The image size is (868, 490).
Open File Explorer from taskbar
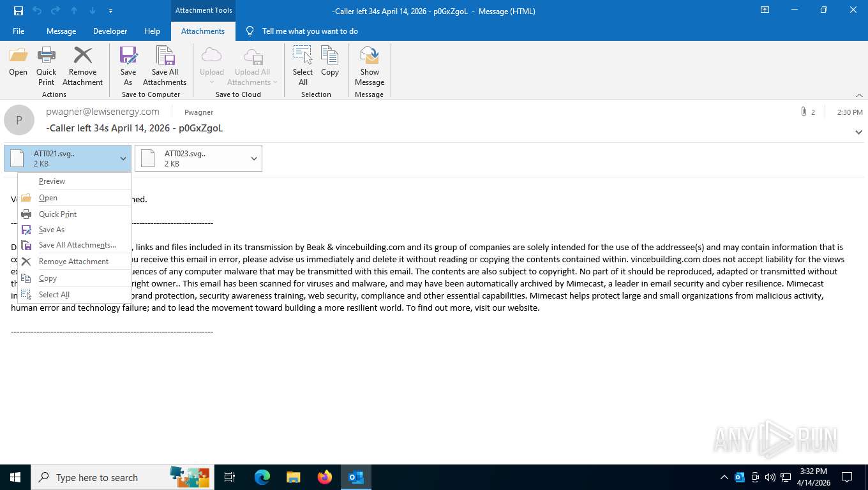pos(293,477)
